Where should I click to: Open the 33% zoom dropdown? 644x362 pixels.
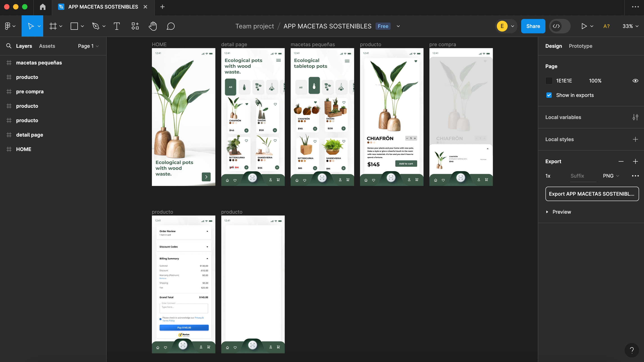pyautogui.click(x=630, y=26)
